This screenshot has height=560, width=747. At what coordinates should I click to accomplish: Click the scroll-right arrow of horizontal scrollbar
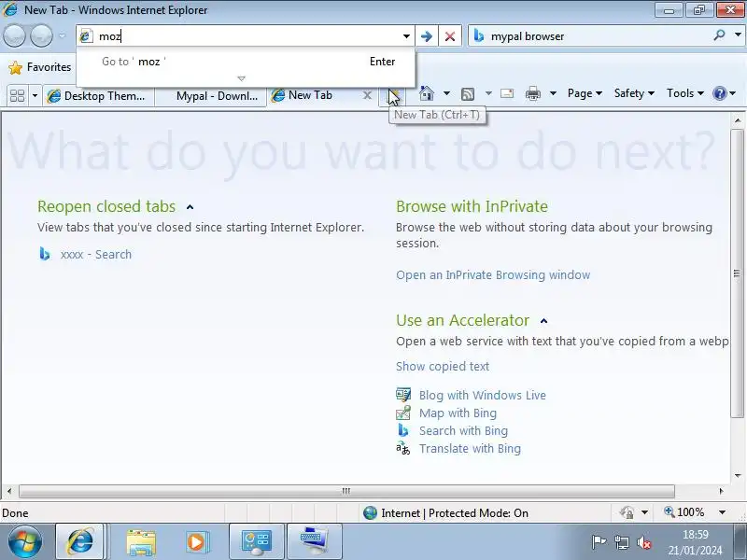pyautogui.click(x=721, y=491)
